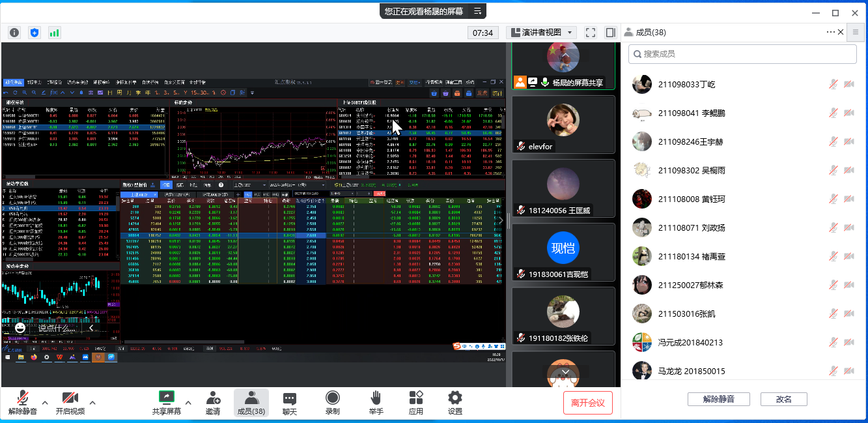
Task: Open screen-viewing options menu in top banner
Action: click(x=477, y=11)
